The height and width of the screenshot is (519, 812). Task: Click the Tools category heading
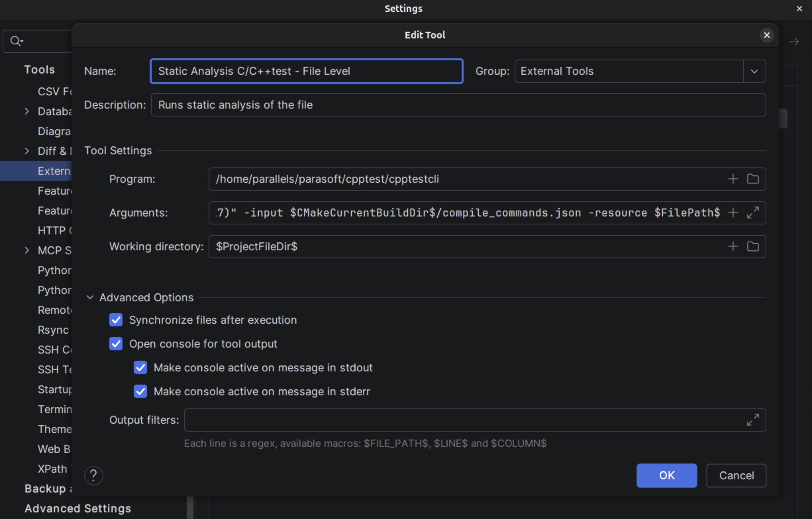point(39,70)
